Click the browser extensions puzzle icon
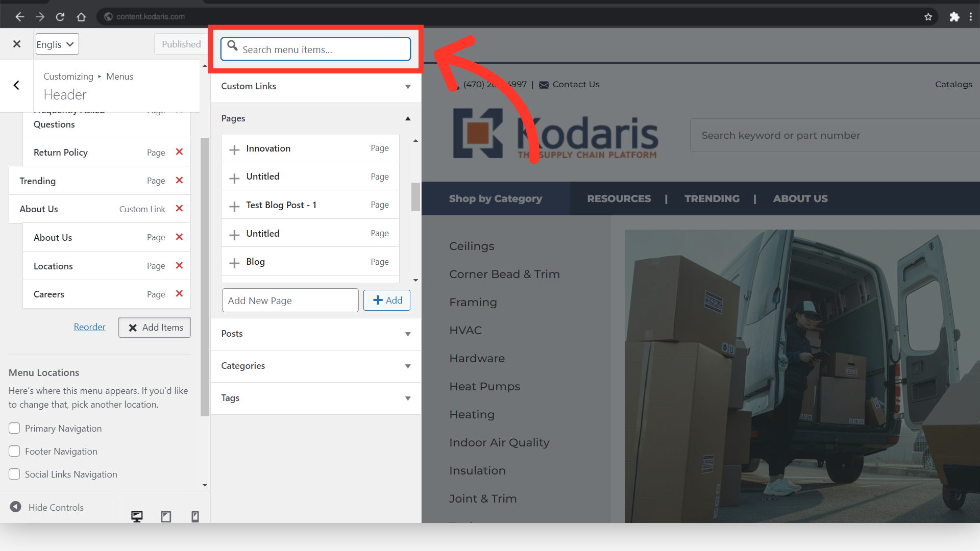The image size is (980, 551). pyautogui.click(x=954, y=17)
